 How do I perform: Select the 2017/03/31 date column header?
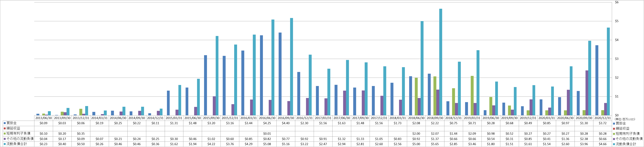click(x=323, y=118)
